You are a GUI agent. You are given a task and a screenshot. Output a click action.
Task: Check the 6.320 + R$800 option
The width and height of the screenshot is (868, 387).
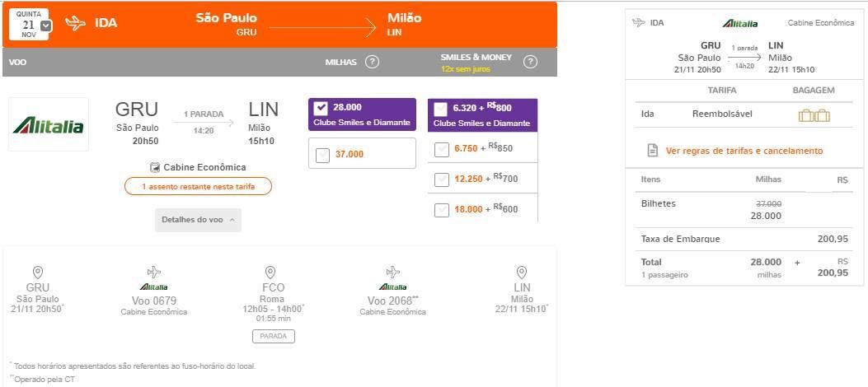click(441, 109)
